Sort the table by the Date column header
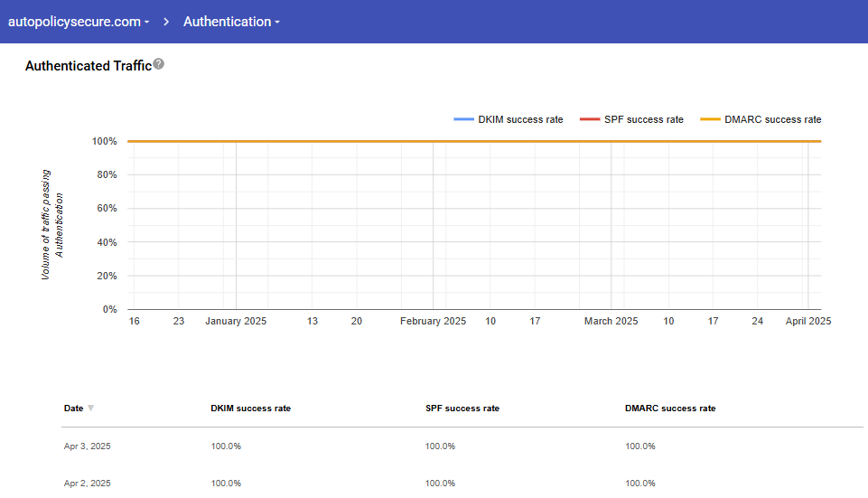The height and width of the screenshot is (498, 868). (73, 409)
